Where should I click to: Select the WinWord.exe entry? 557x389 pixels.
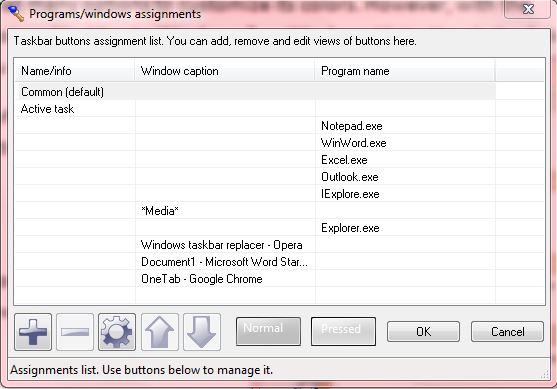tap(255, 143)
